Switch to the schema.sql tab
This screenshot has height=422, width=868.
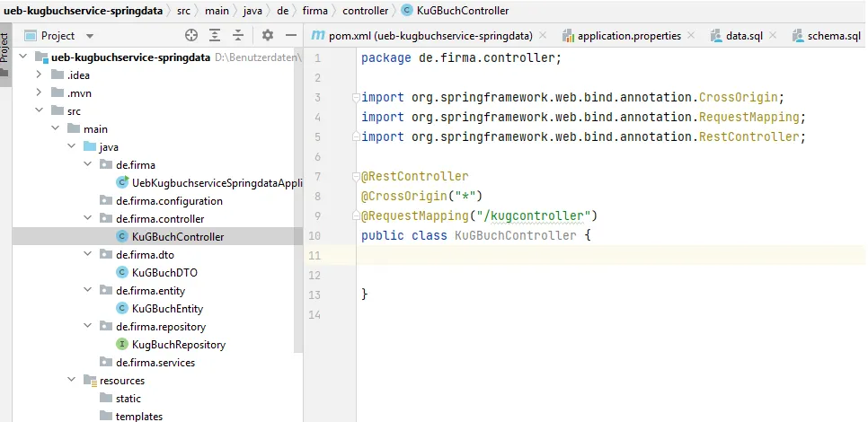tap(827, 36)
